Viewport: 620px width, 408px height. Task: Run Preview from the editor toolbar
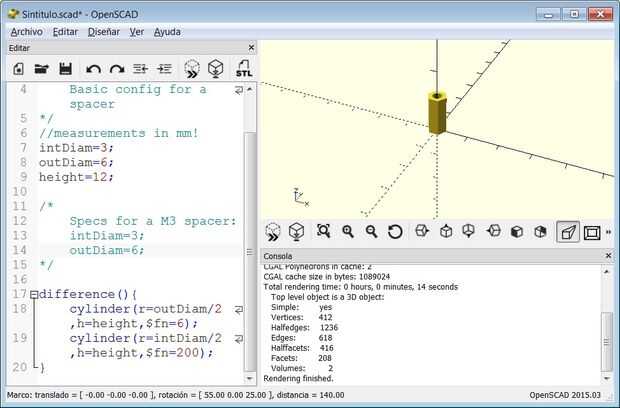coord(192,69)
